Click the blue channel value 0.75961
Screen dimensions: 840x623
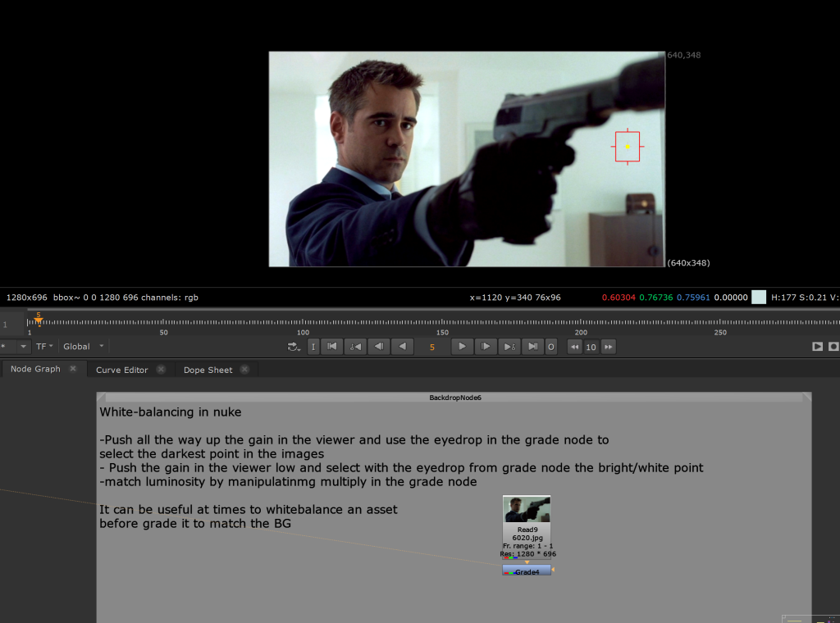[x=693, y=298]
